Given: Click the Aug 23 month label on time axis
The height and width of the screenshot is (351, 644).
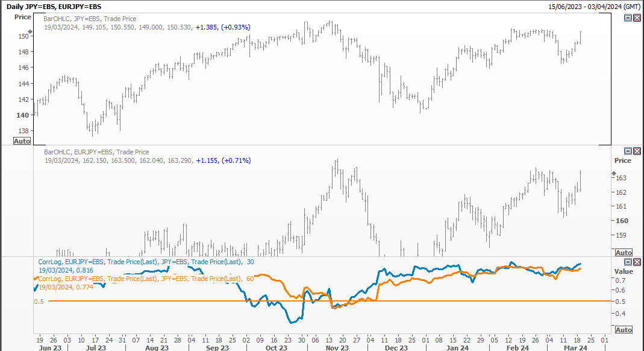Looking at the screenshot, I should (157, 348).
